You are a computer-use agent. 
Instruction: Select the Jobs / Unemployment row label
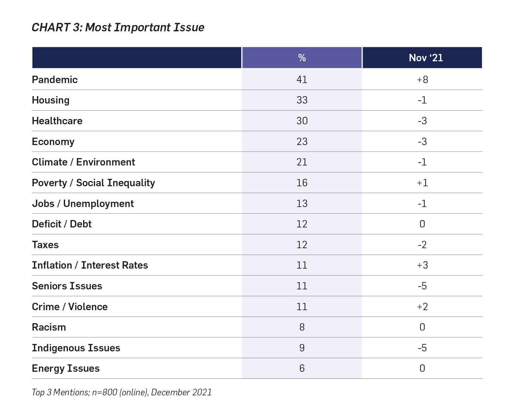(x=83, y=204)
